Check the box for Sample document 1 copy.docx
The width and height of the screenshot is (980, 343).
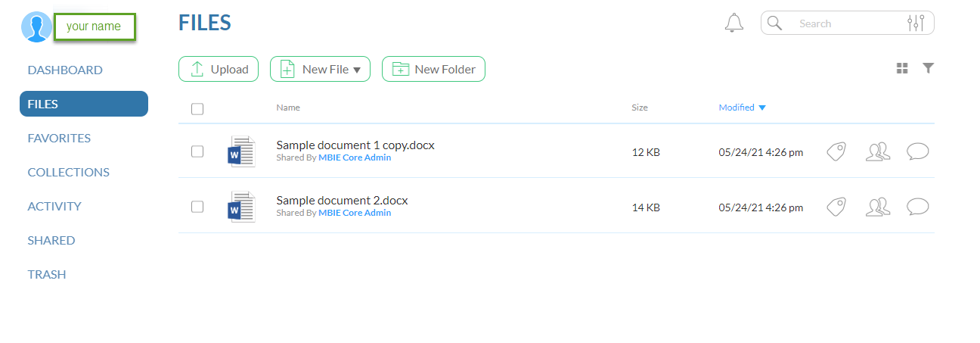point(197,151)
